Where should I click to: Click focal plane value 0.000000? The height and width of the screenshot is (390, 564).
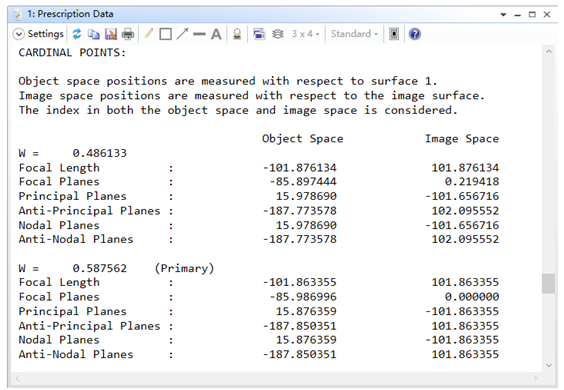pos(472,297)
